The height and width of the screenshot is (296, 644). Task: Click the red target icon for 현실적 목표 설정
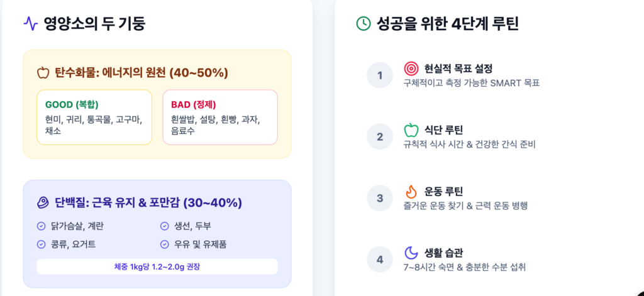click(411, 68)
